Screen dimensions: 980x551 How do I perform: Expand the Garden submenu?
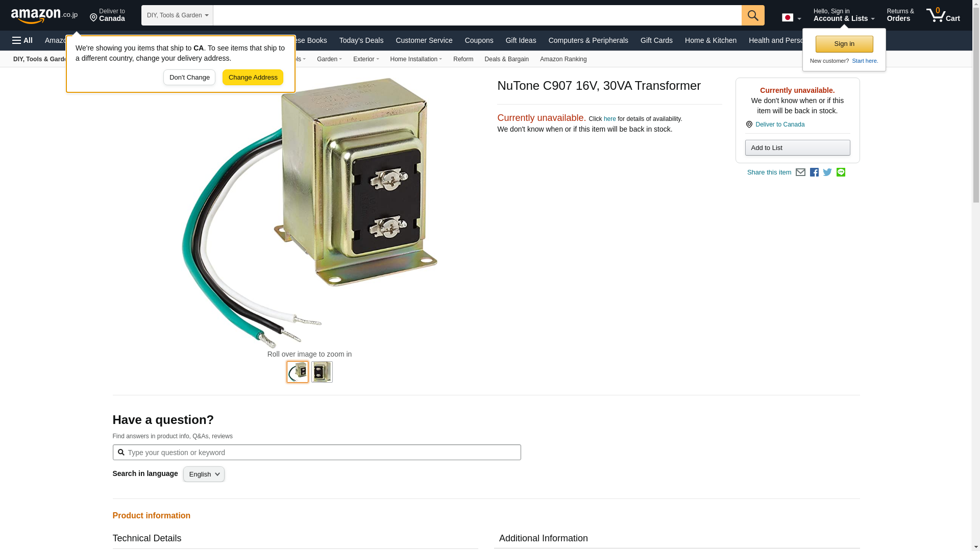(x=329, y=59)
